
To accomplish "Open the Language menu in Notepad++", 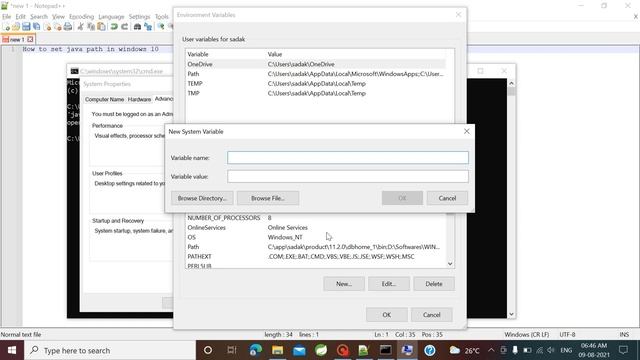I will 111,17.
